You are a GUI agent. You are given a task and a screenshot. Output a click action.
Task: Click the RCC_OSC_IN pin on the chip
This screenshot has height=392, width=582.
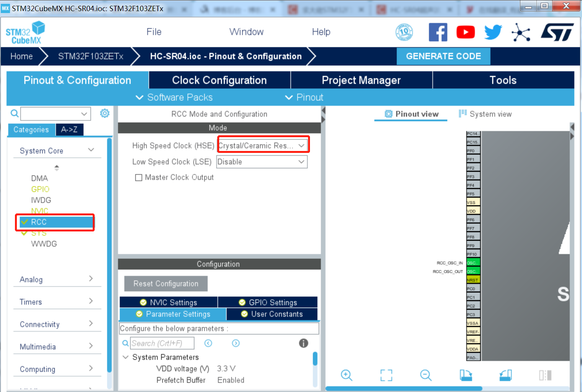pos(473,263)
